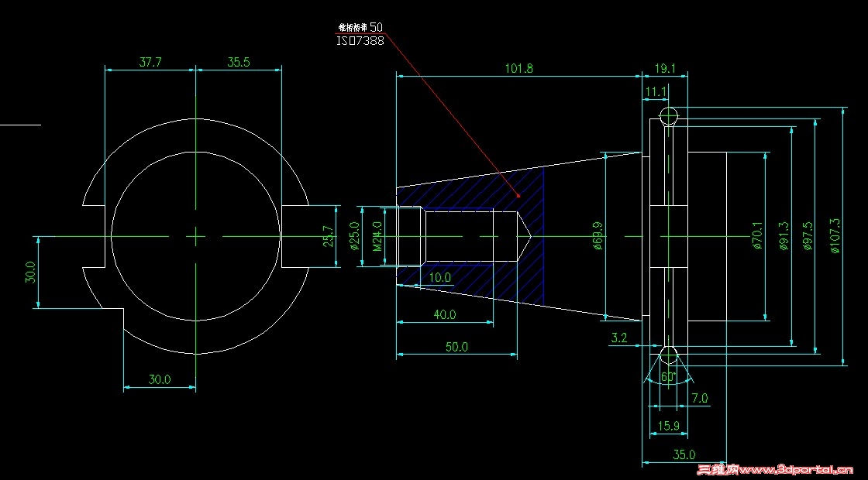Click the 11.1 dimension value
Image resolution: width=868 pixels, height=480 pixels.
click(x=656, y=92)
